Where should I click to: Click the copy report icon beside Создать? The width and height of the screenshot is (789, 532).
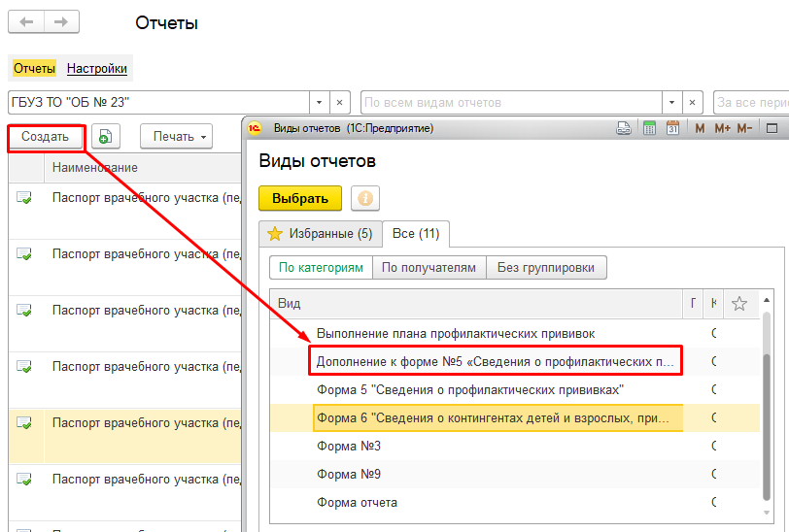(x=106, y=137)
